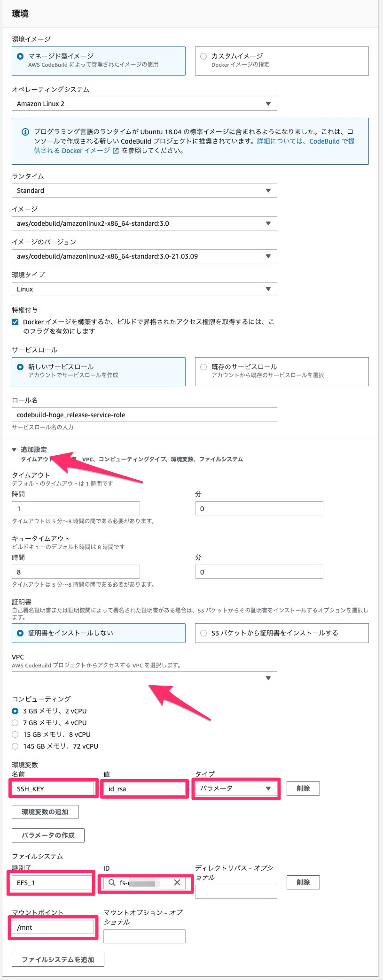383x980 pixels.
Task: Open the イメージのバージョン dropdown
Action: click(144, 256)
